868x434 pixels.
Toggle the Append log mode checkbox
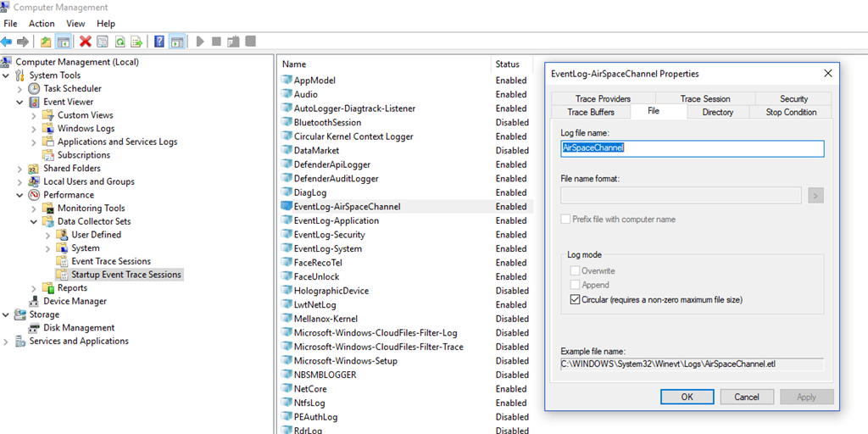(x=575, y=285)
